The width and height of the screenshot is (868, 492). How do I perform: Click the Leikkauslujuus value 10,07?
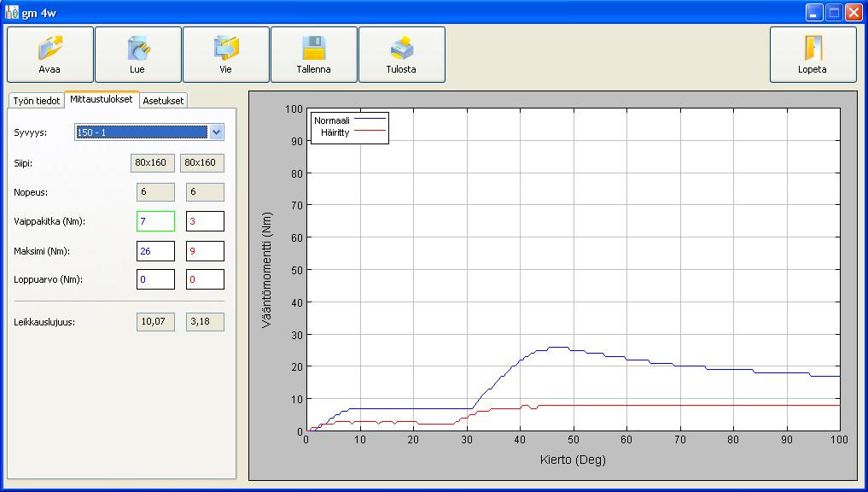pyautogui.click(x=155, y=322)
